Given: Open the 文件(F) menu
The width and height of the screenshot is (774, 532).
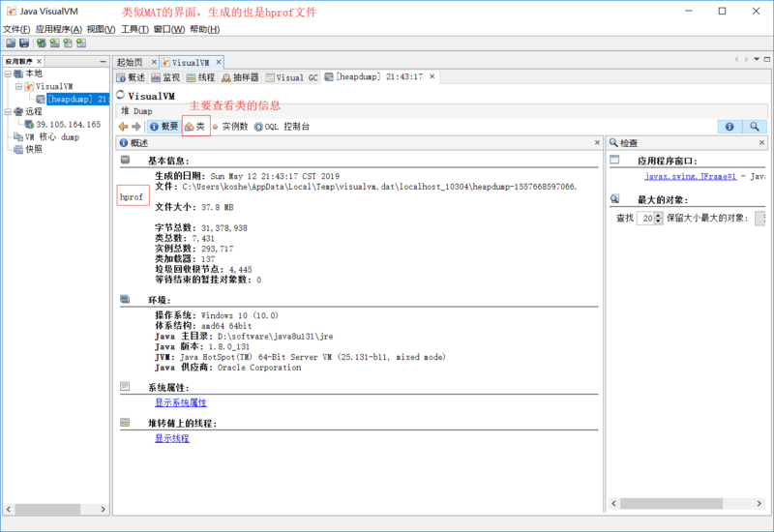Looking at the screenshot, I should 16,29.
